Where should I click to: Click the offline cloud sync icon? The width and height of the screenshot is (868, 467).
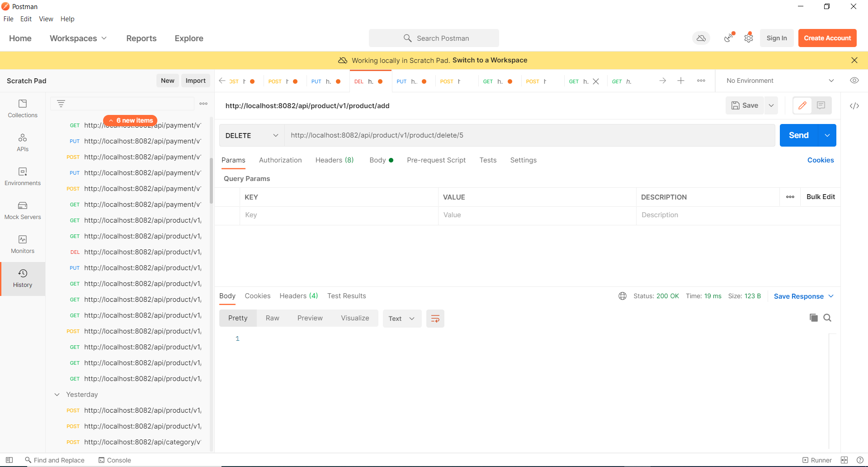pyautogui.click(x=701, y=38)
